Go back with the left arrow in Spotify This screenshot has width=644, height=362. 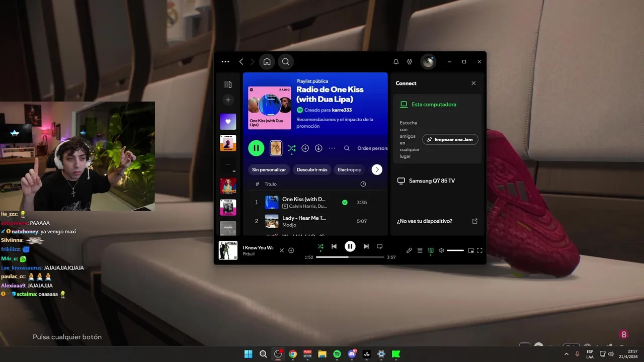tap(241, 62)
